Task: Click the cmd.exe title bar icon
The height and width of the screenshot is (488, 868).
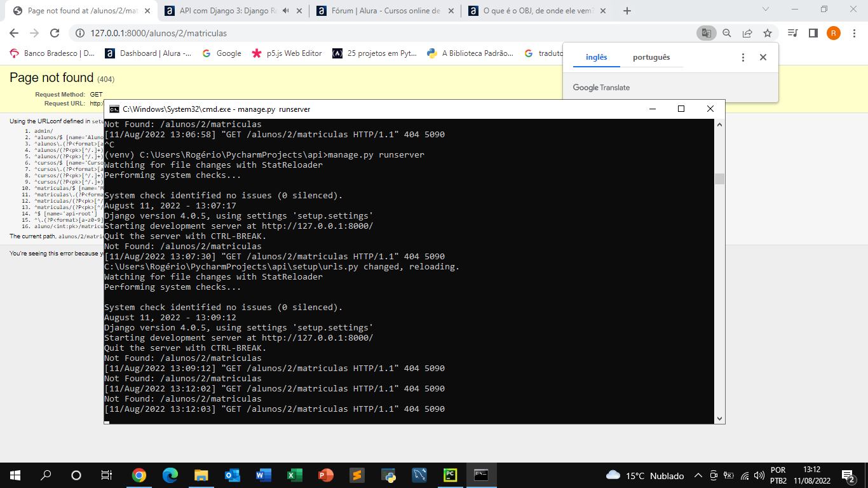Action: [114, 109]
